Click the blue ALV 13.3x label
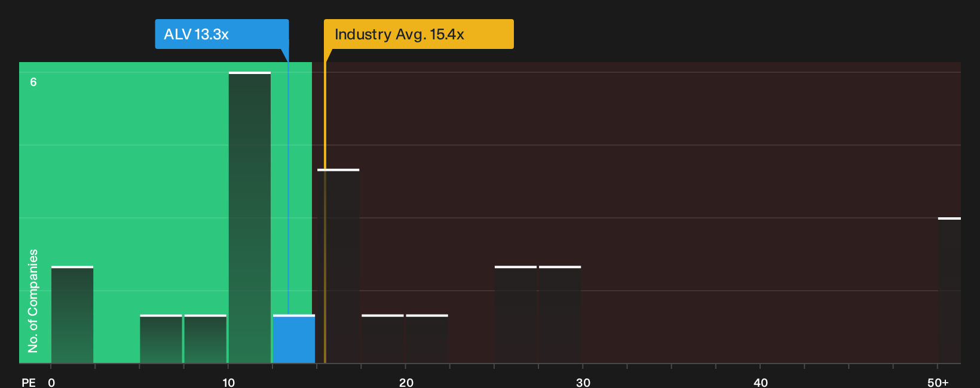 [x=222, y=34]
